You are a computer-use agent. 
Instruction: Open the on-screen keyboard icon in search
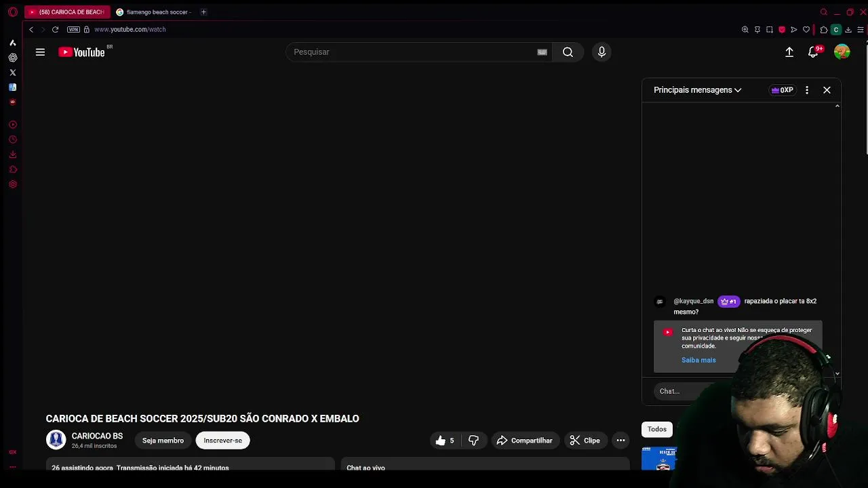542,52
